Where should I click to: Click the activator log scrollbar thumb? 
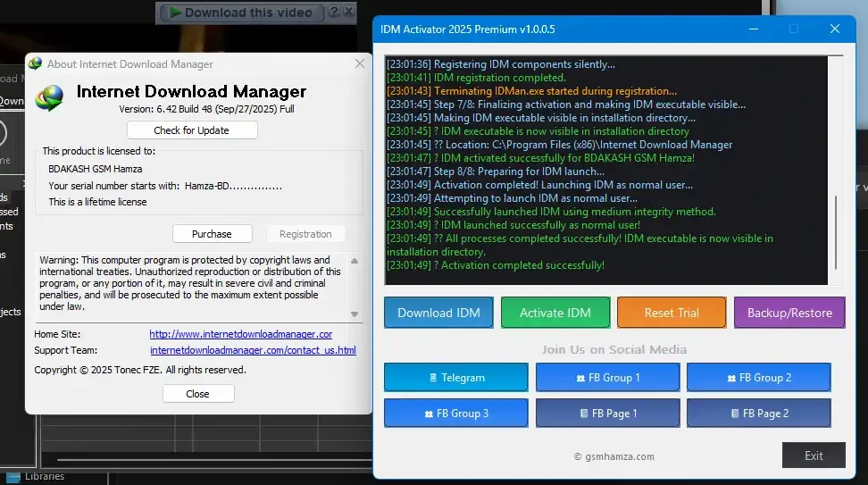pos(835,232)
